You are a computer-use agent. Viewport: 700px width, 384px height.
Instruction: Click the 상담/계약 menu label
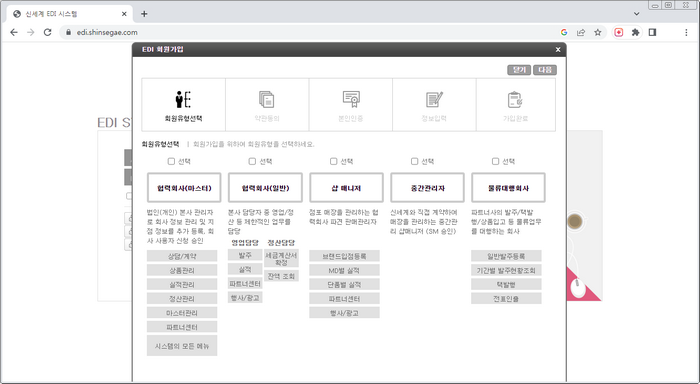pyautogui.click(x=182, y=256)
